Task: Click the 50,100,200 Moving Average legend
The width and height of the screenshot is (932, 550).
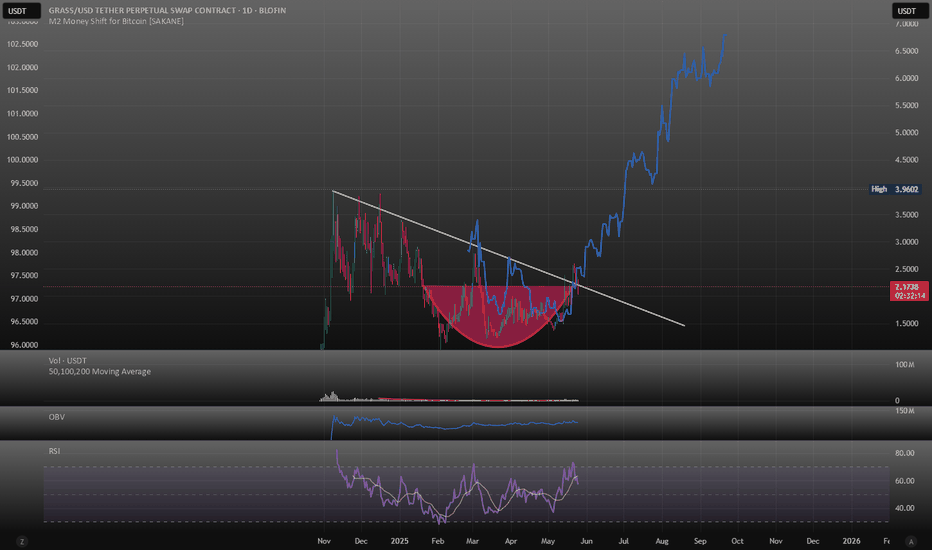Action: pyautogui.click(x=99, y=371)
